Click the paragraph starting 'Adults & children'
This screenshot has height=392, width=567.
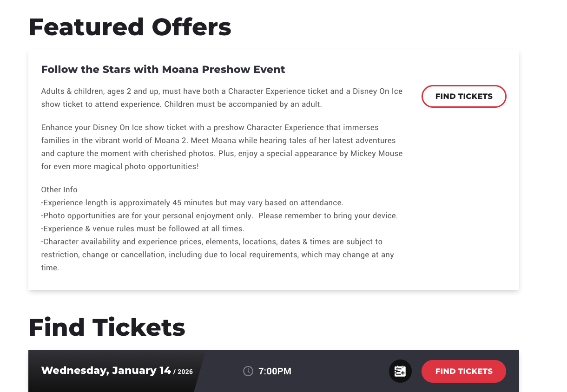[222, 98]
